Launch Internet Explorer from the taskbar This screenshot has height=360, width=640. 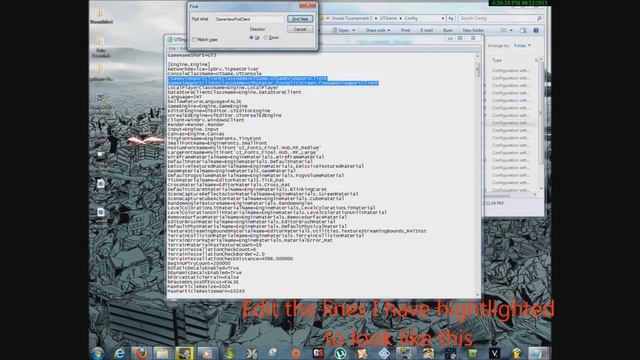(119, 353)
